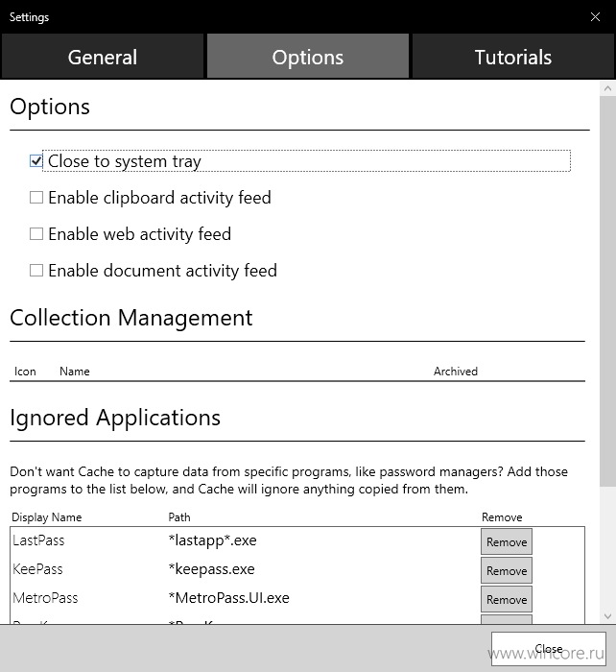Enable clipboard activity feed checkbox

coord(36,198)
